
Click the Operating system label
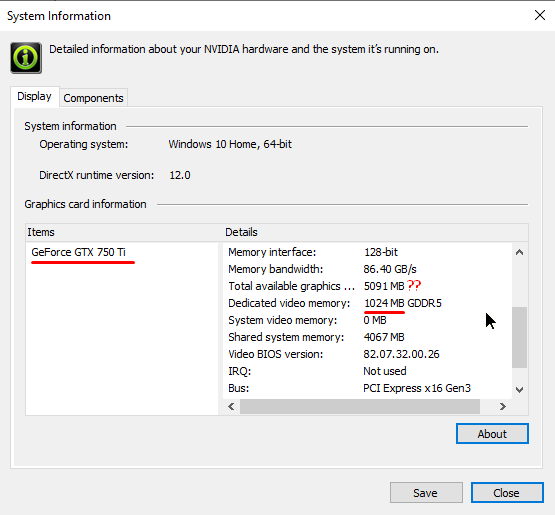tap(84, 144)
